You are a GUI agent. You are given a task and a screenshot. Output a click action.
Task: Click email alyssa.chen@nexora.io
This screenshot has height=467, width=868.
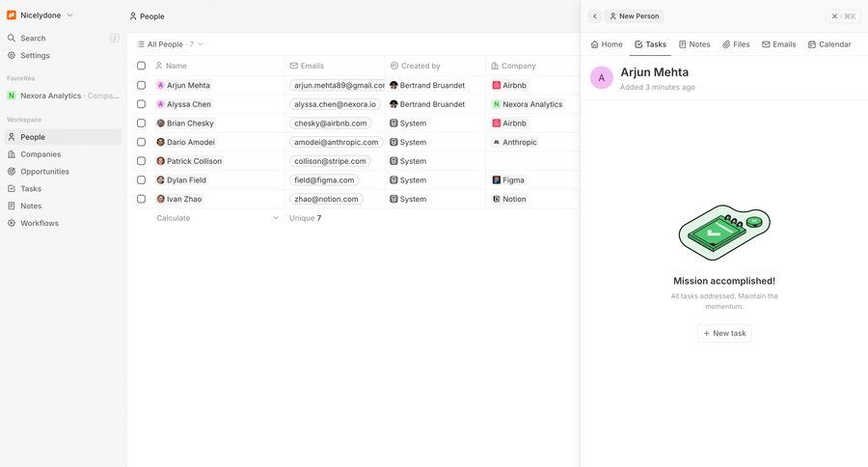(x=335, y=104)
